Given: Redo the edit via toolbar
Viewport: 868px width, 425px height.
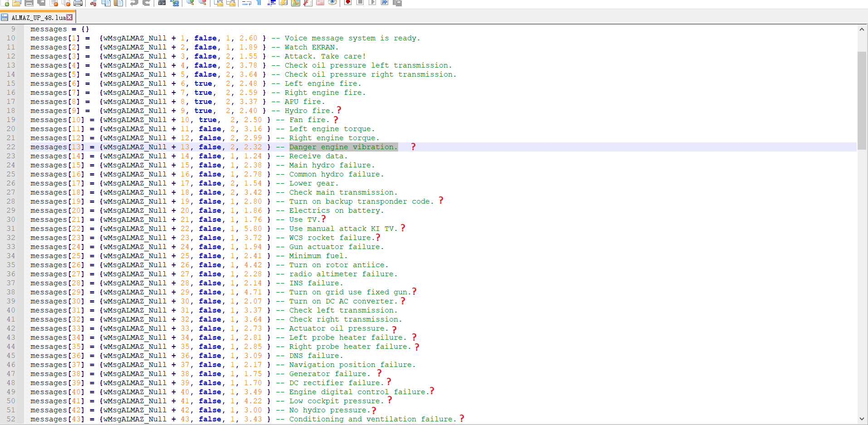Looking at the screenshot, I should pos(146,3).
